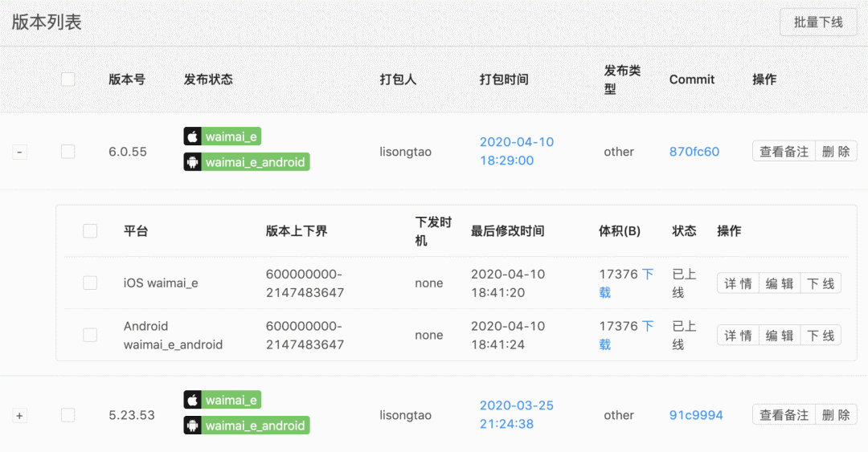Viewport: 868px width, 452px height.
Task: Delete version 5.23.53 with 删除 button
Action: pyautogui.click(x=836, y=415)
